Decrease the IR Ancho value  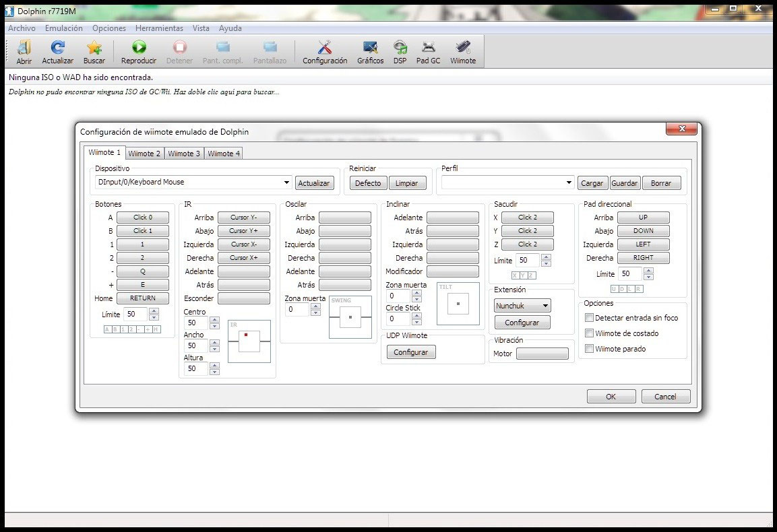click(214, 349)
